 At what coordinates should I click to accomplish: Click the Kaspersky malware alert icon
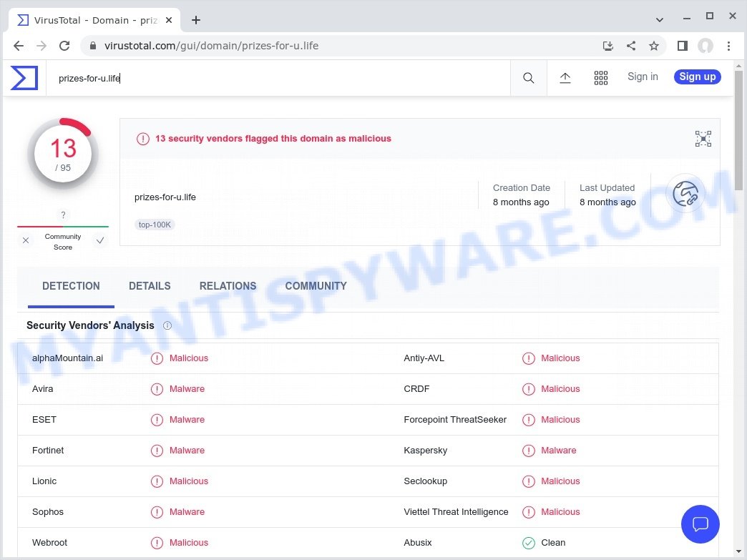pyautogui.click(x=528, y=451)
